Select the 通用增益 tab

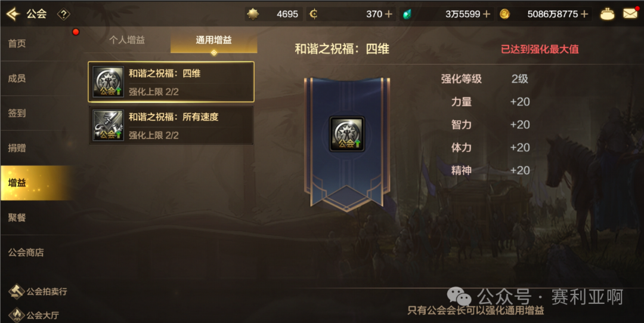click(214, 41)
